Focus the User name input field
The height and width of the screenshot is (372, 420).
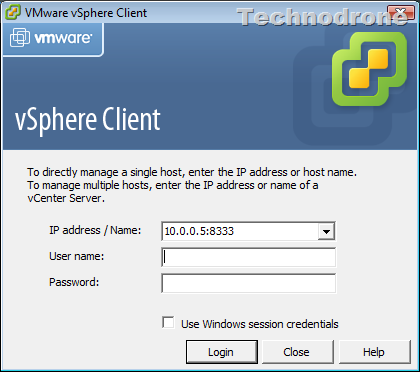(249, 257)
